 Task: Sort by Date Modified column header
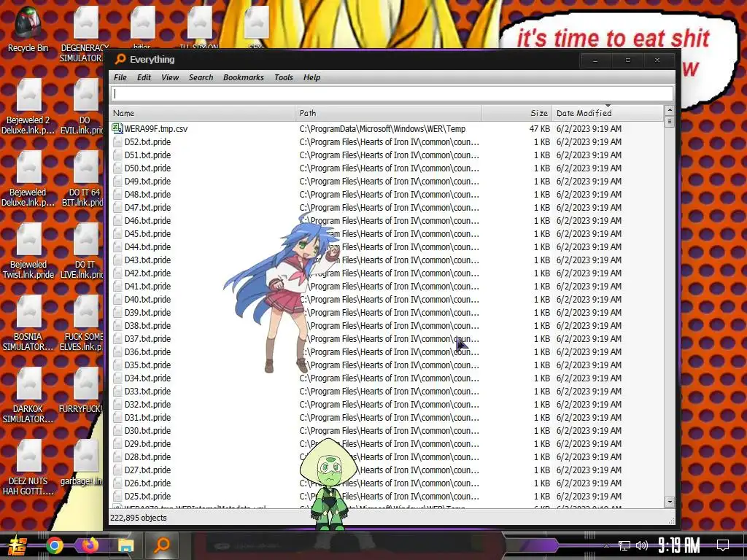[608, 113]
